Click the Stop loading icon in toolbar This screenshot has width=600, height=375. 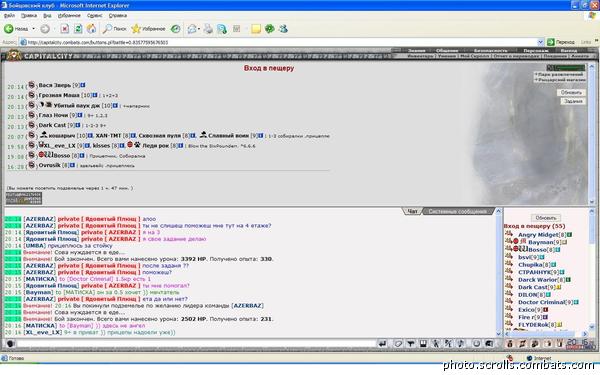pyautogui.click(x=65, y=29)
